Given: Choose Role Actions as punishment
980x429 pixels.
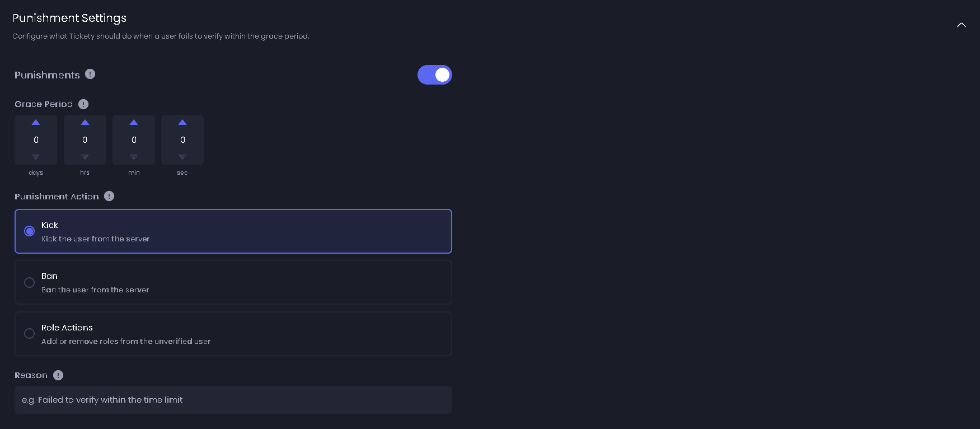Looking at the screenshot, I should [x=30, y=334].
